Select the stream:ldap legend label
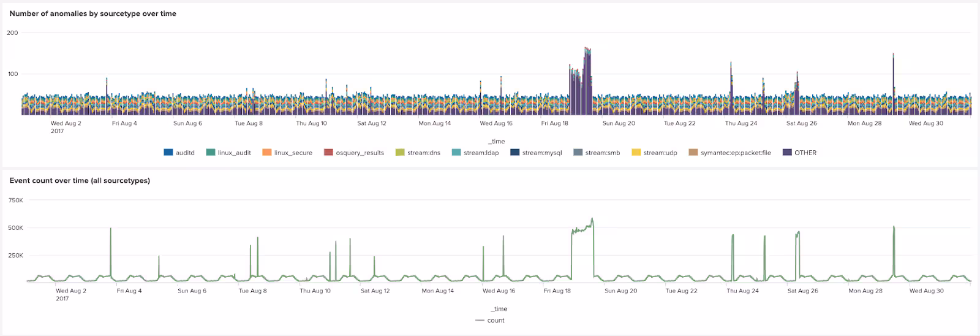980x336 pixels. coord(481,153)
